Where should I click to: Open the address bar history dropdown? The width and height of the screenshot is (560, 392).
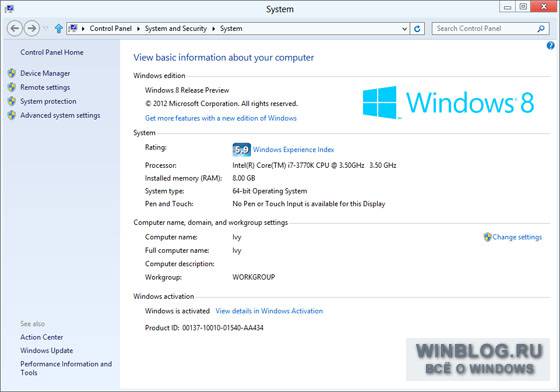click(404, 29)
